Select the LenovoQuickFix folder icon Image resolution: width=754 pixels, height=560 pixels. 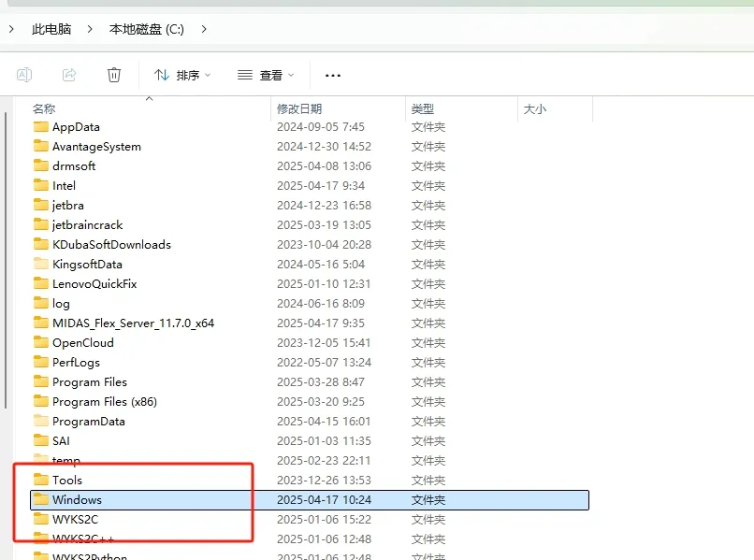click(x=41, y=283)
